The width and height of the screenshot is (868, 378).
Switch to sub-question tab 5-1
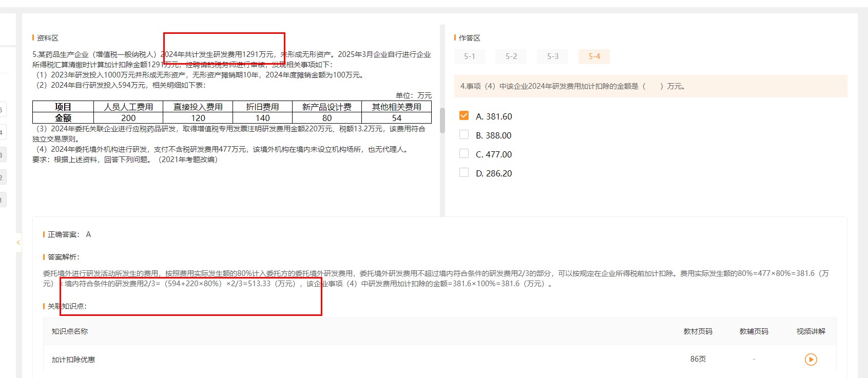pyautogui.click(x=470, y=56)
